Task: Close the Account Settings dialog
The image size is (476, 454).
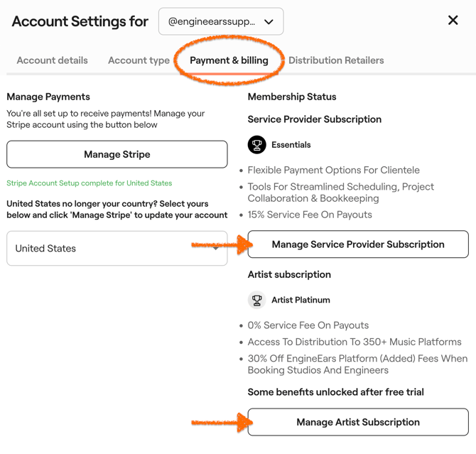Action: click(x=453, y=21)
